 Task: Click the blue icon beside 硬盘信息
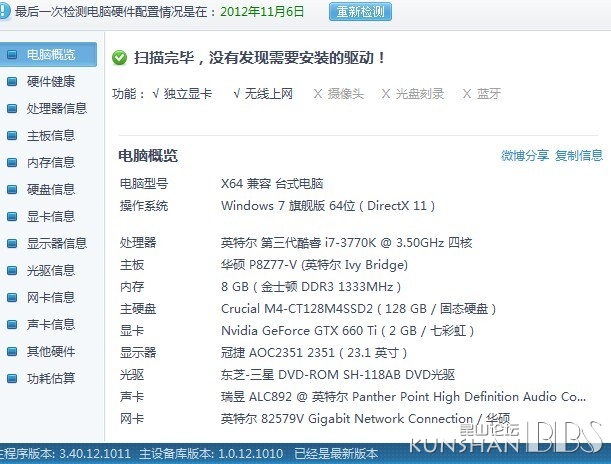point(12,189)
